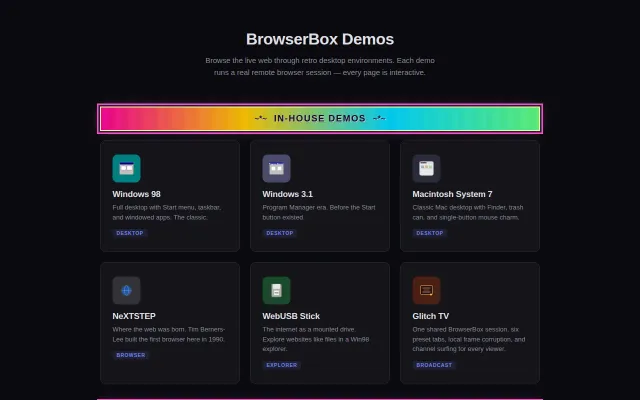Click the BROADCAST tag on Glitch TV card
The height and width of the screenshot is (400, 640).
434,365
